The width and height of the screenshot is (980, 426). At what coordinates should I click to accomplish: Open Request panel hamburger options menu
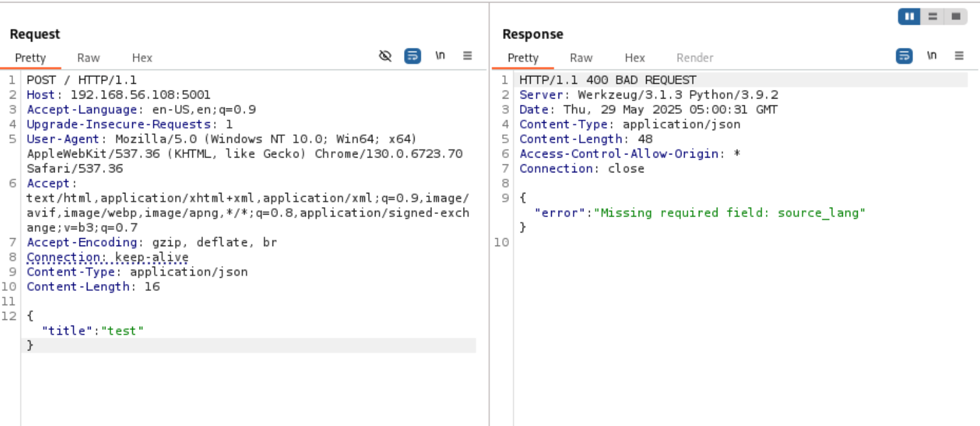tap(467, 56)
